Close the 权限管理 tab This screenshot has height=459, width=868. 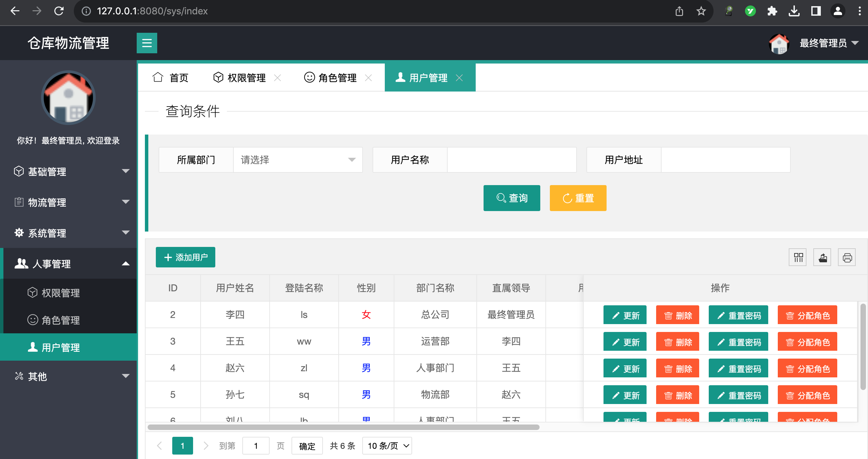pyautogui.click(x=277, y=78)
